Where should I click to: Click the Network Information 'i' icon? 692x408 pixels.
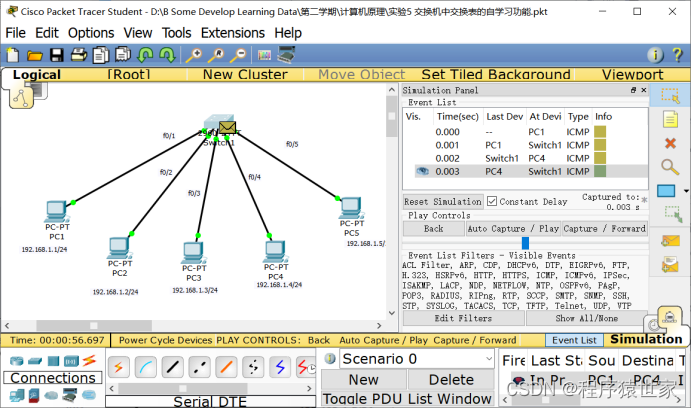(x=655, y=55)
